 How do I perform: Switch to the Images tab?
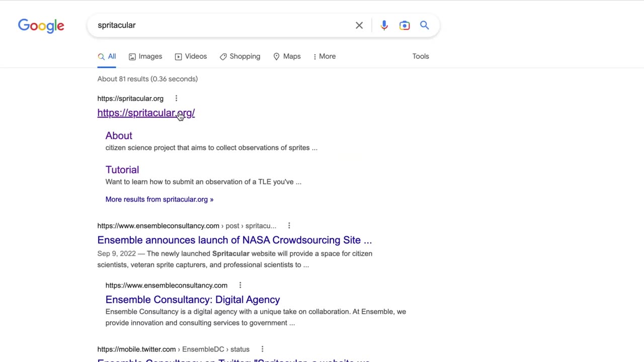145,56
